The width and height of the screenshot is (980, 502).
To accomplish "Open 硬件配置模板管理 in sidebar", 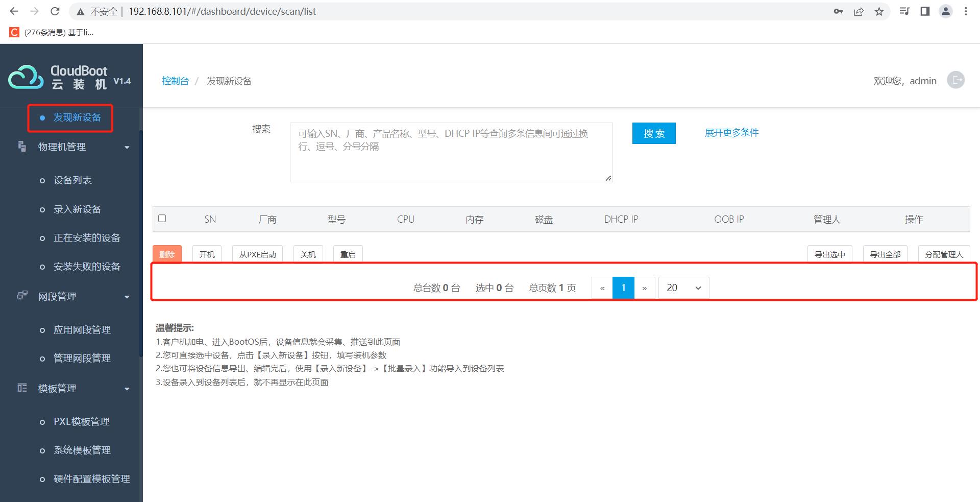I will [x=92, y=479].
